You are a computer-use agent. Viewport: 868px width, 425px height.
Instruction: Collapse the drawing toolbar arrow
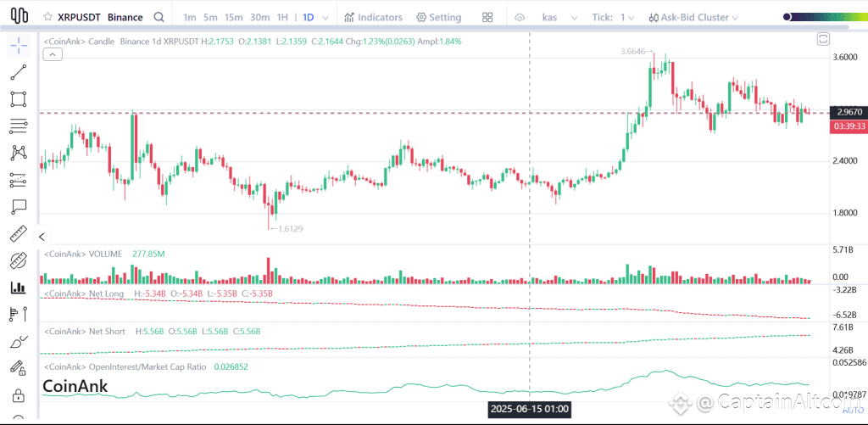(42, 238)
